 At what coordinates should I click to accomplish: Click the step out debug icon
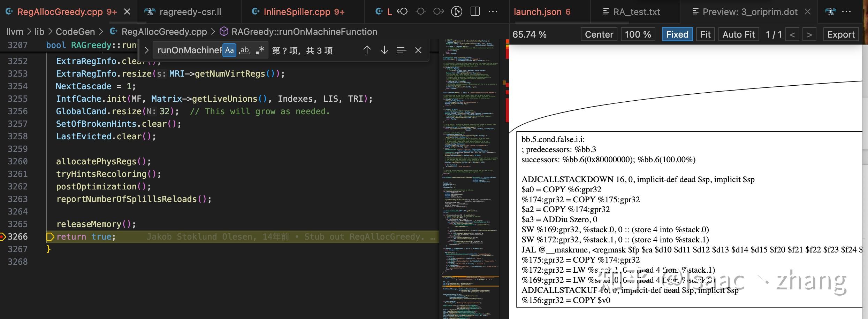[439, 11]
